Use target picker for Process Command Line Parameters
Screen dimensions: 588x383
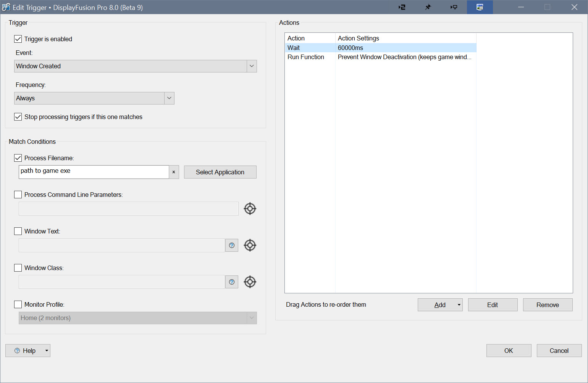(250, 209)
